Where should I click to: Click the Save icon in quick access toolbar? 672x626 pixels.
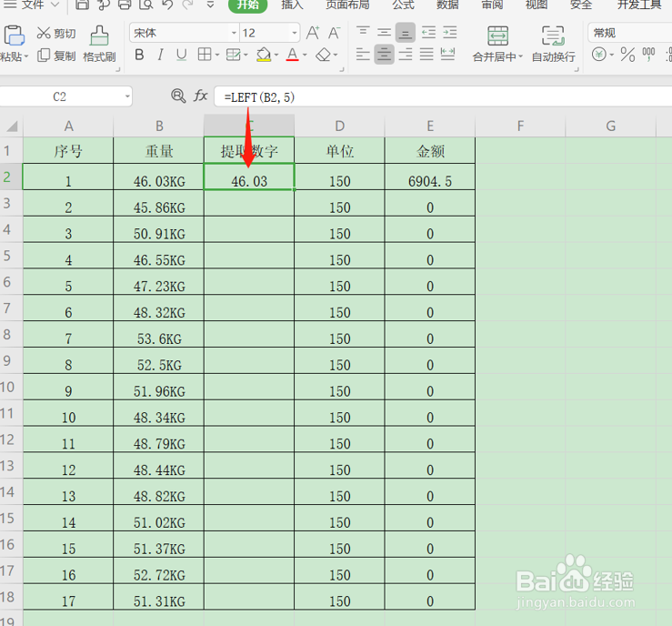(82, 5)
